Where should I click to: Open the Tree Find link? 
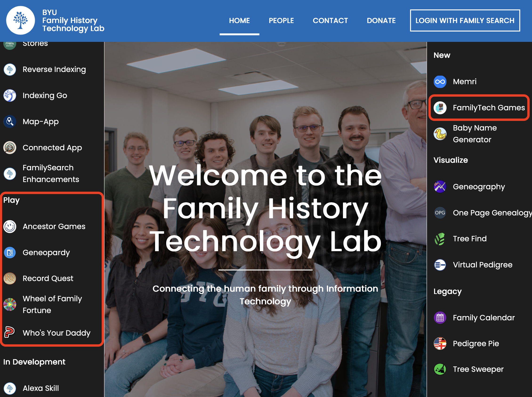pos(470,239)
